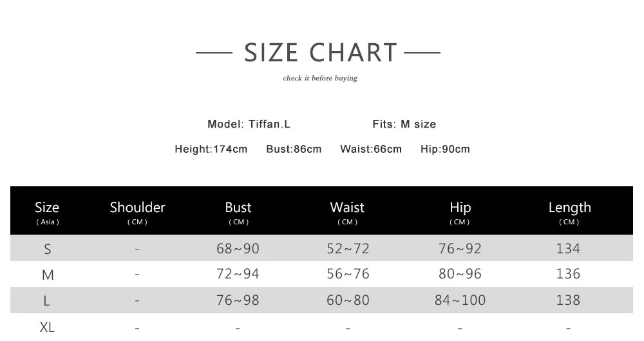This screenshot has width=644, height=341.
Task: Select the Model: Tiffan.L text
Action: point(249,124)
